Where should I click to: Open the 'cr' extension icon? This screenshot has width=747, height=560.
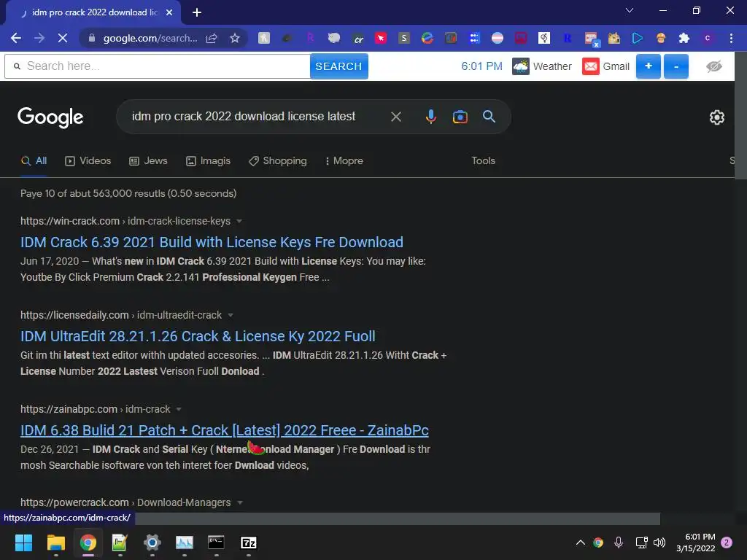point(357,39)
